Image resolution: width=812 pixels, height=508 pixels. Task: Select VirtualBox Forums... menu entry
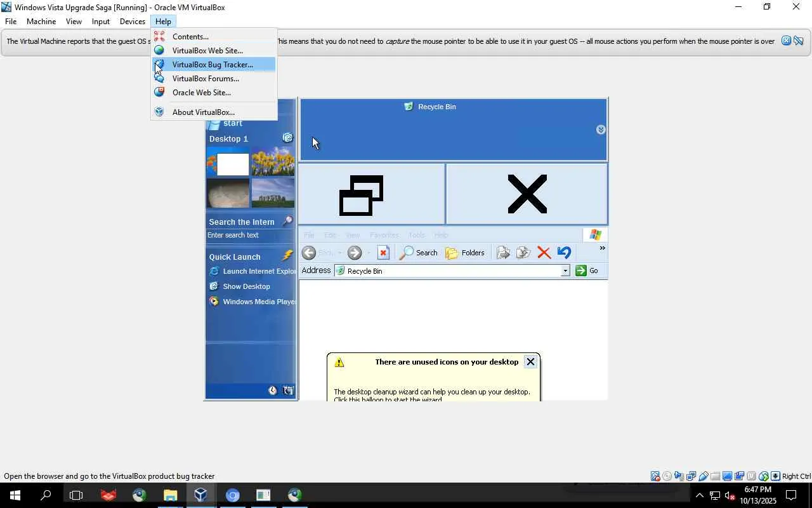pyautogui.click(x=214, y=79)
